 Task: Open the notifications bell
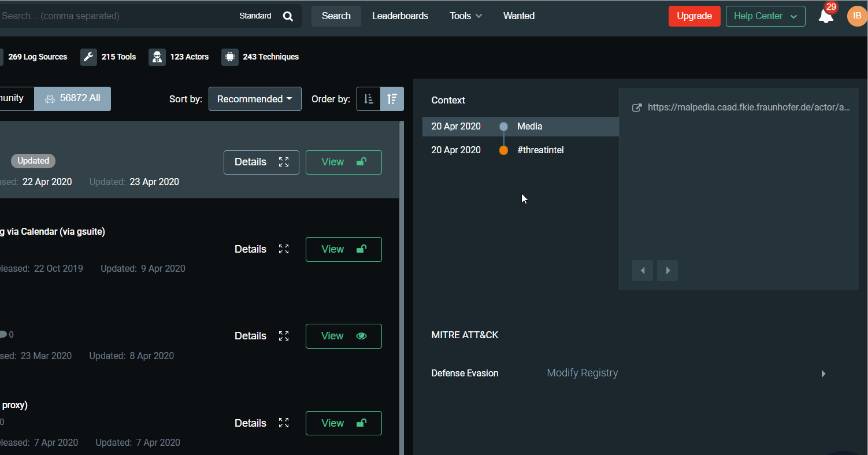tap(826, 16)
